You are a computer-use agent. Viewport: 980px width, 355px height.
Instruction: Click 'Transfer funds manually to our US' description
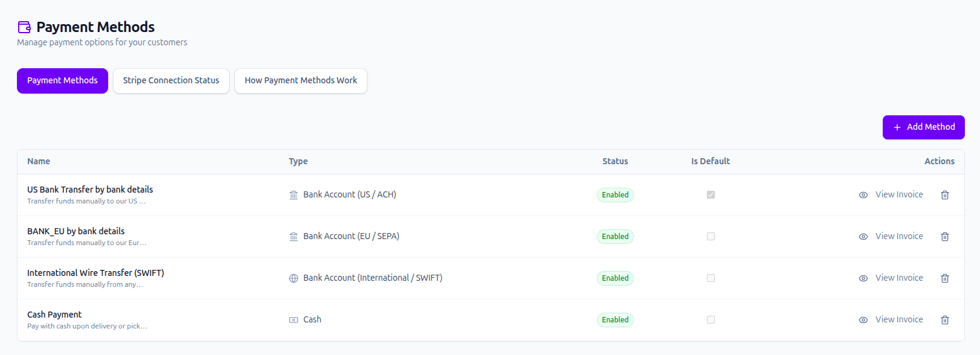click(x=86, y=202)
